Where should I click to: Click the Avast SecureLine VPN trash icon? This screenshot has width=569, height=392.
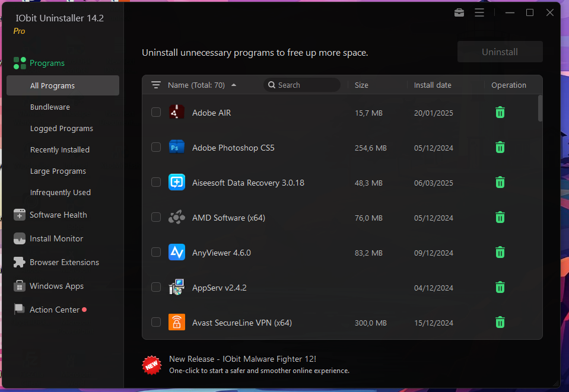click(x=500, y=323)
